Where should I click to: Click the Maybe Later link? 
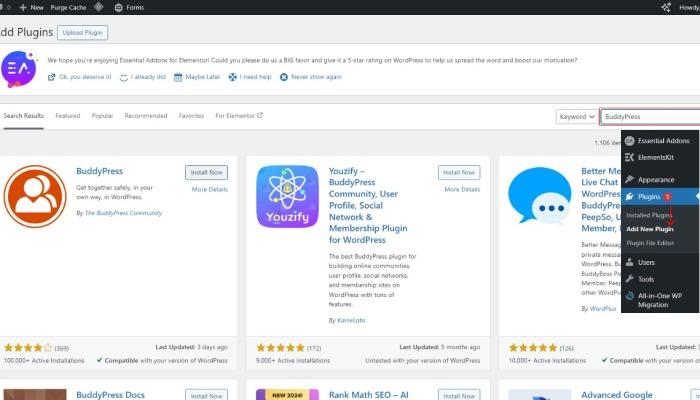tap(203, 77)
